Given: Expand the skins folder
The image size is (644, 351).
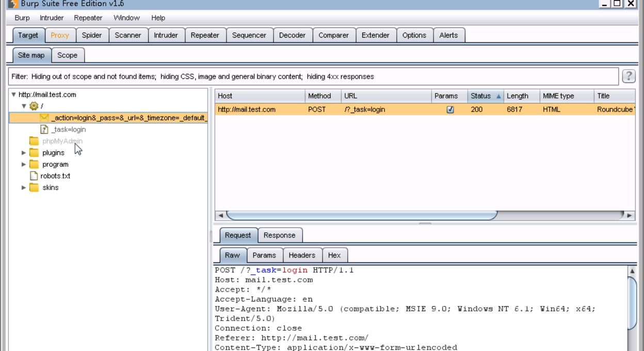Looking at the screenshot, I should pos(24,187).
